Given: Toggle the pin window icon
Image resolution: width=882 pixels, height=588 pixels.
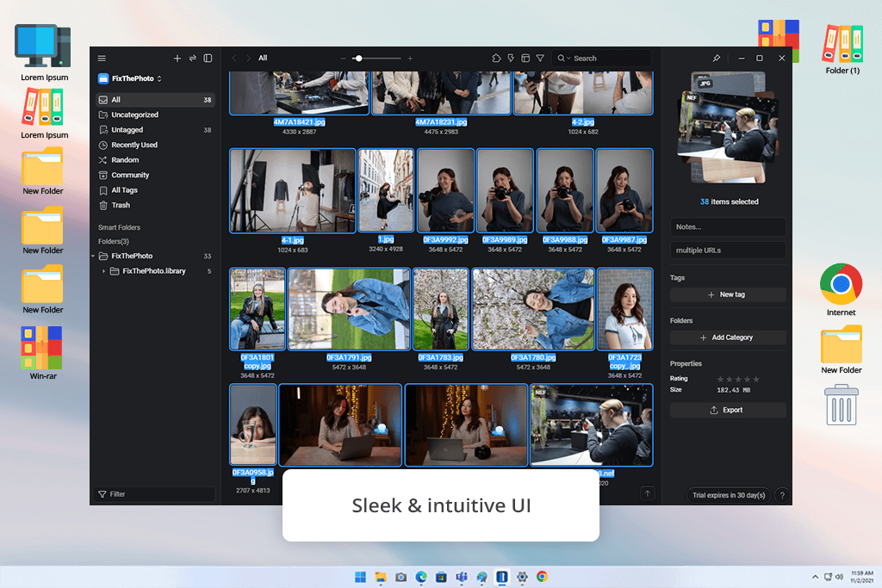Looking at the screenshot, I should pos(716,59).
